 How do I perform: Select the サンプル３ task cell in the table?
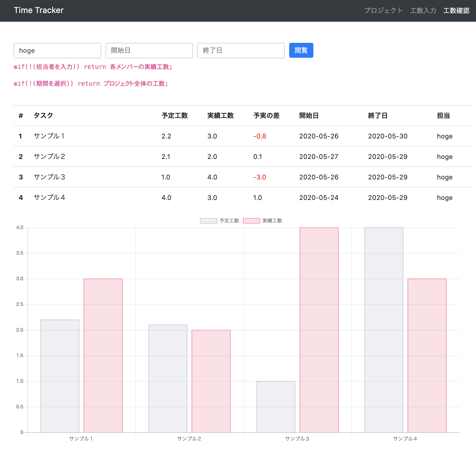[49, 177]
